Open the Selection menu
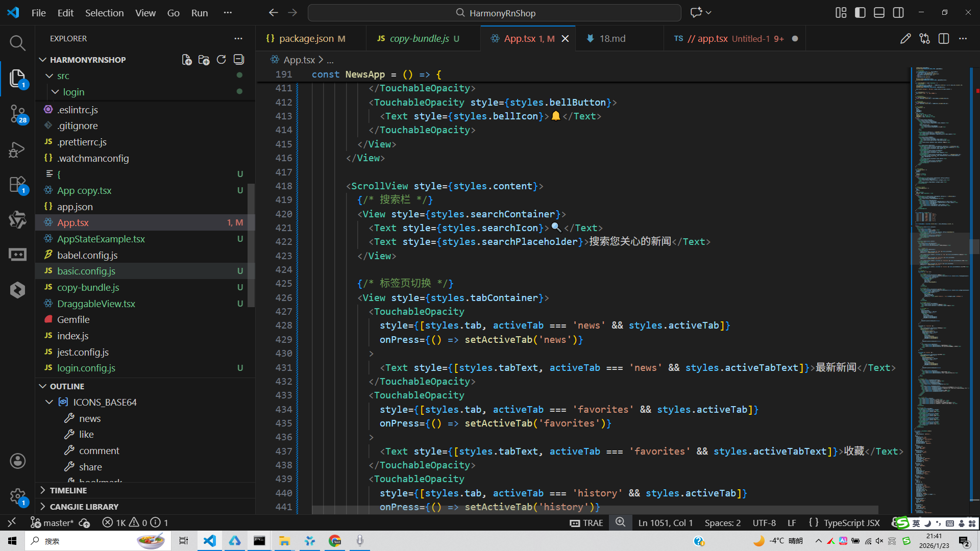980x551 pixels. tap(104, 13)
